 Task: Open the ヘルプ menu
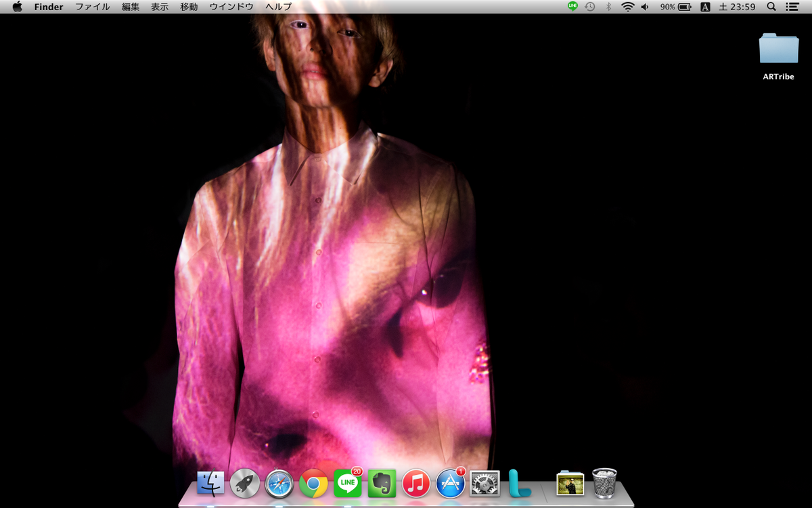click(x=279, y=7)
